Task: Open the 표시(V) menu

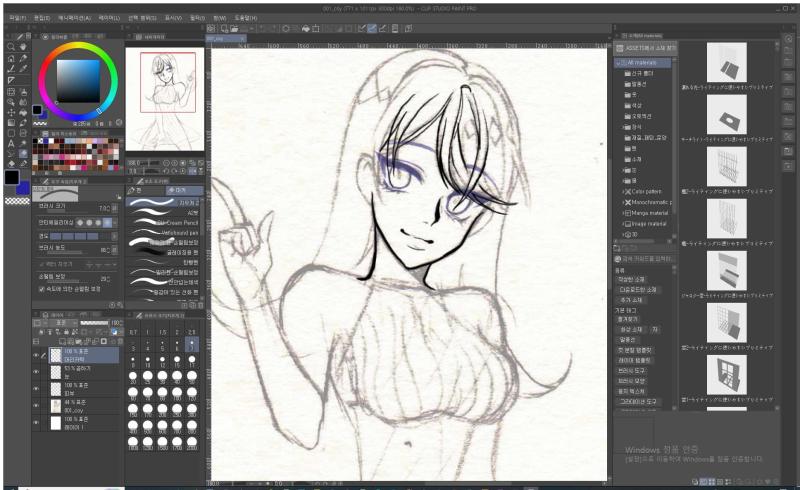Action: click(173, 18)
